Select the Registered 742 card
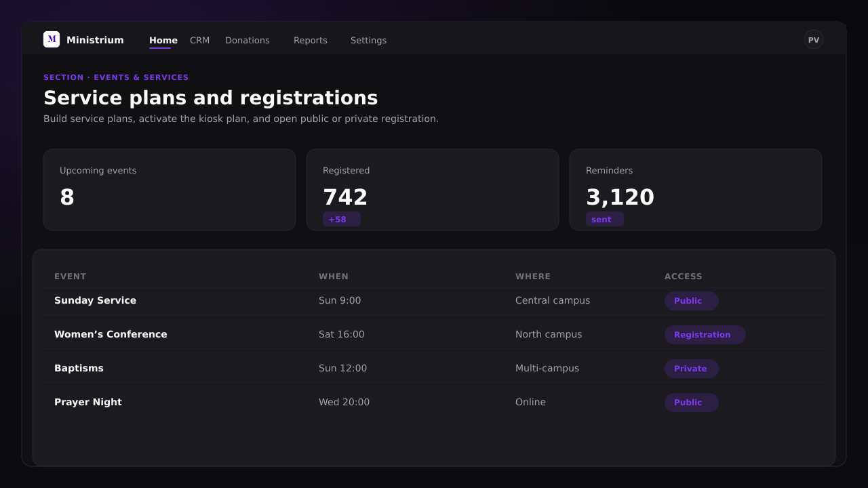The height and width of the screenshot is (488, 868). (x=433, y=190)
